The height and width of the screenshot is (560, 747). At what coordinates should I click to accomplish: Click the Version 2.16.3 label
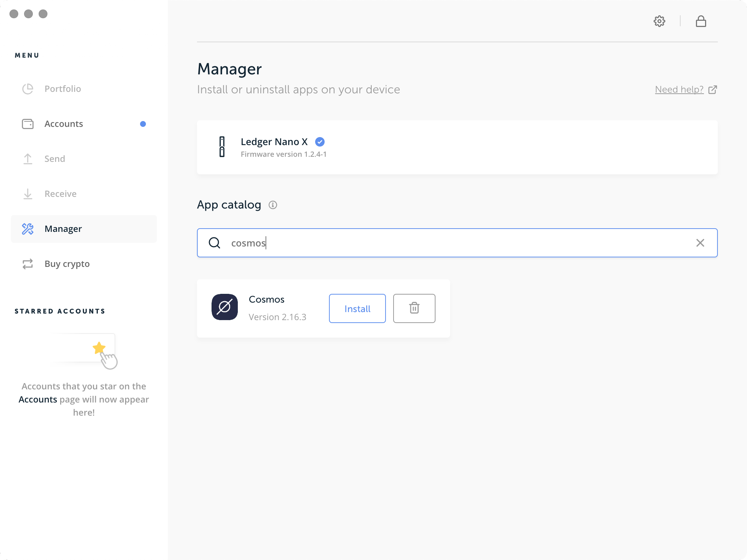tap(278, 317)
